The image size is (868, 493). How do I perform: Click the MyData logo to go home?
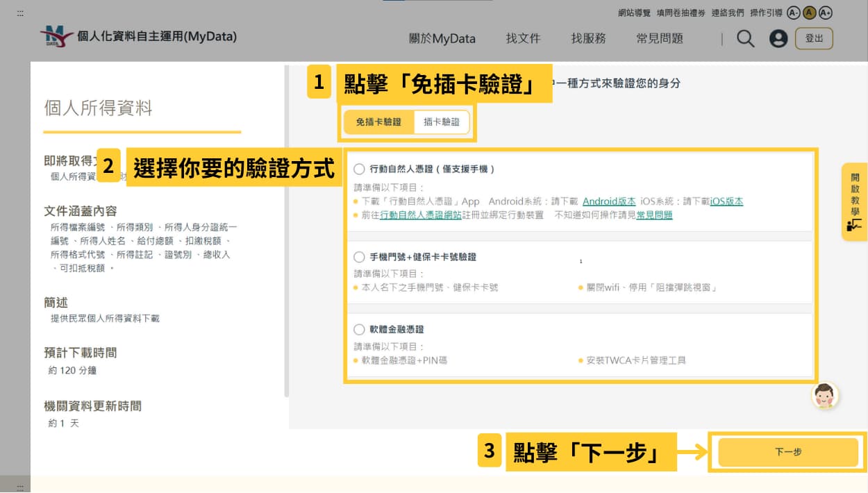coord(57,36)
